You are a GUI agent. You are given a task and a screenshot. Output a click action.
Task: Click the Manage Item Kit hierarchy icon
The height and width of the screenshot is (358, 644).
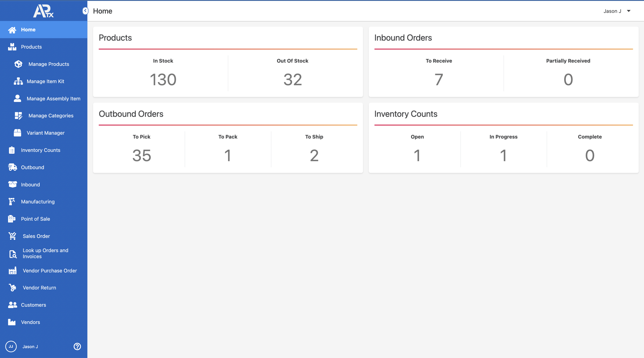18,81
